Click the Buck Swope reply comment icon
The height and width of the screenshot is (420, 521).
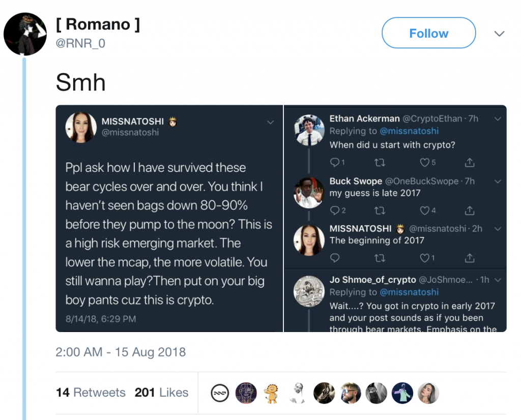pyautogui.click(x=335, y=211)
